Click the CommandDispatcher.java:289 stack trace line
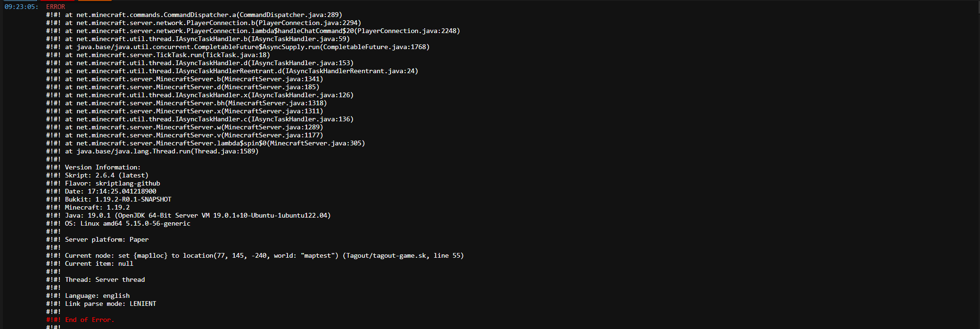This screenshot has height=329, width=980. (x=194, y=15)
